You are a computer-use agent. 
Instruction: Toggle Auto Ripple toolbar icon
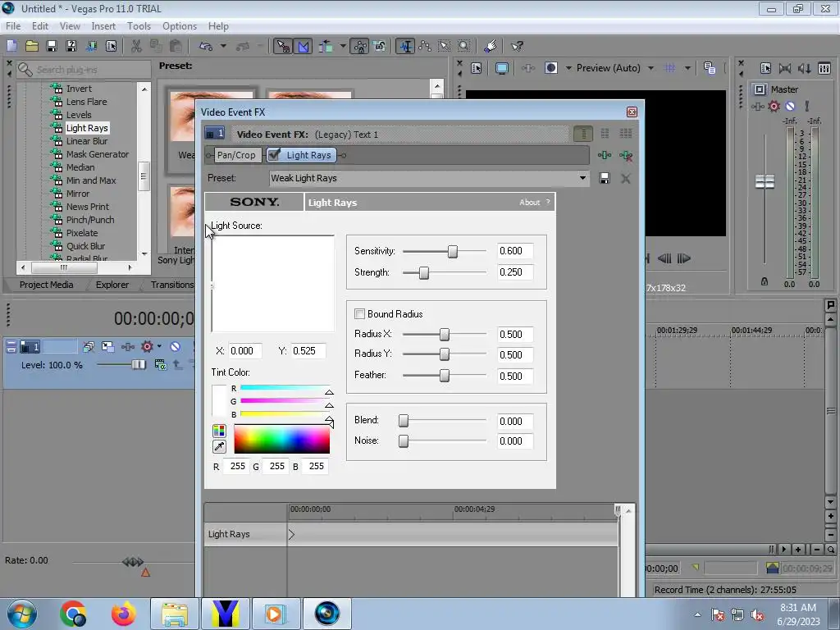326,46
